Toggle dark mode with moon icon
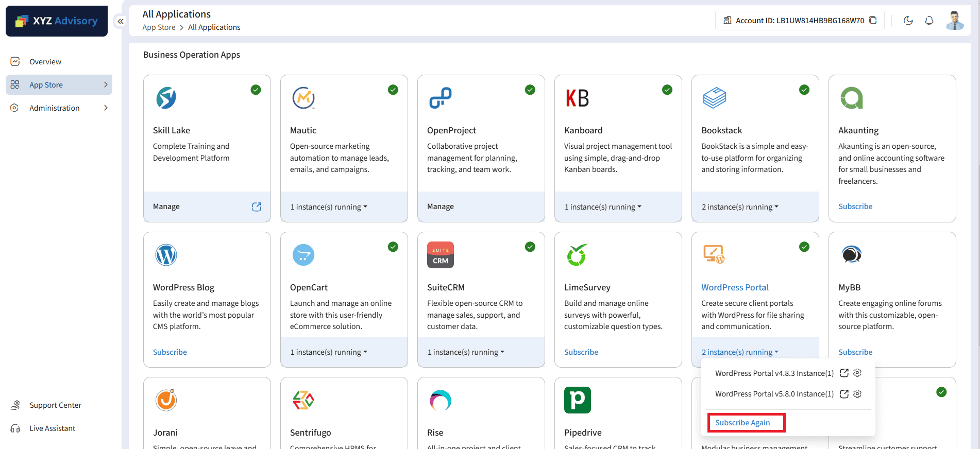980x449 pixels. (908, 21)
